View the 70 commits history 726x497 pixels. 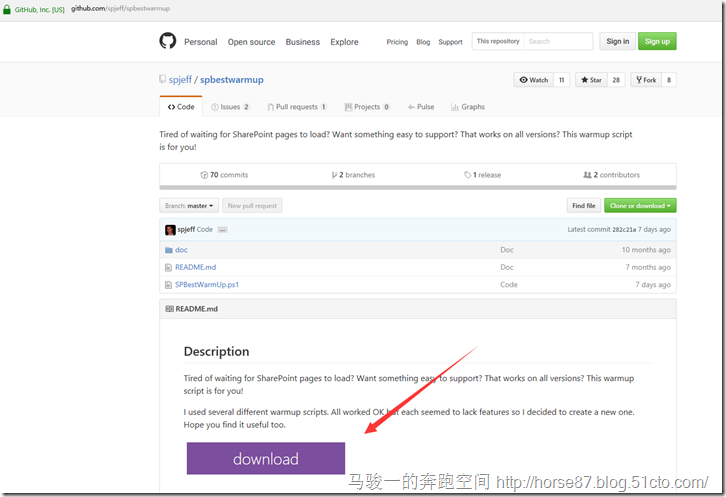click(224, 175)
